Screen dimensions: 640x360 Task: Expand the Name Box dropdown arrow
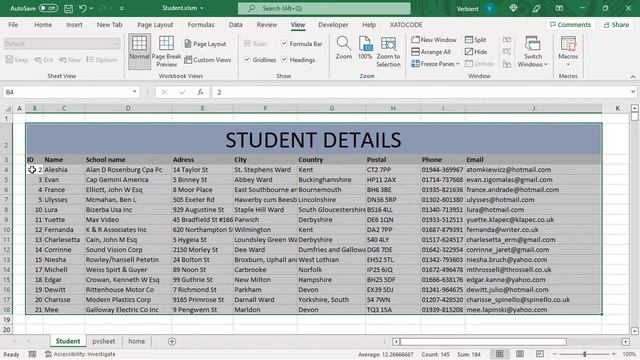click(134, 92)
